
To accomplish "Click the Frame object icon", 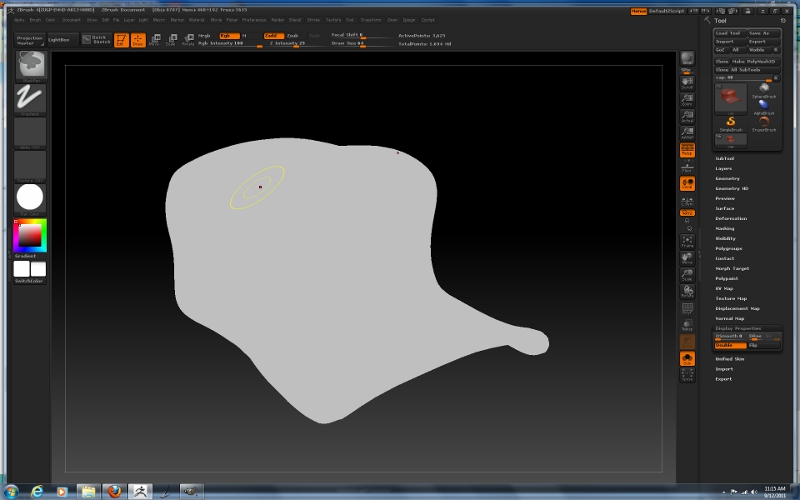I will pyautogui.click(x=687, y=242).
